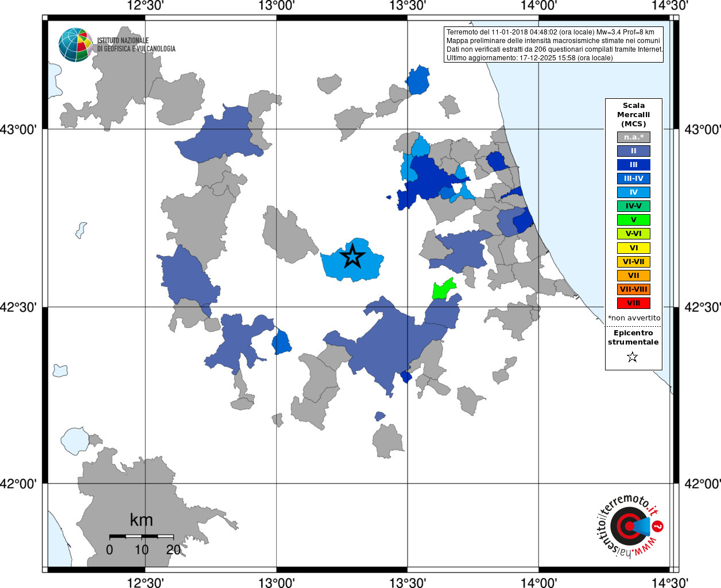Click the epicenter star on the map
721x588 pixels.
352,256
